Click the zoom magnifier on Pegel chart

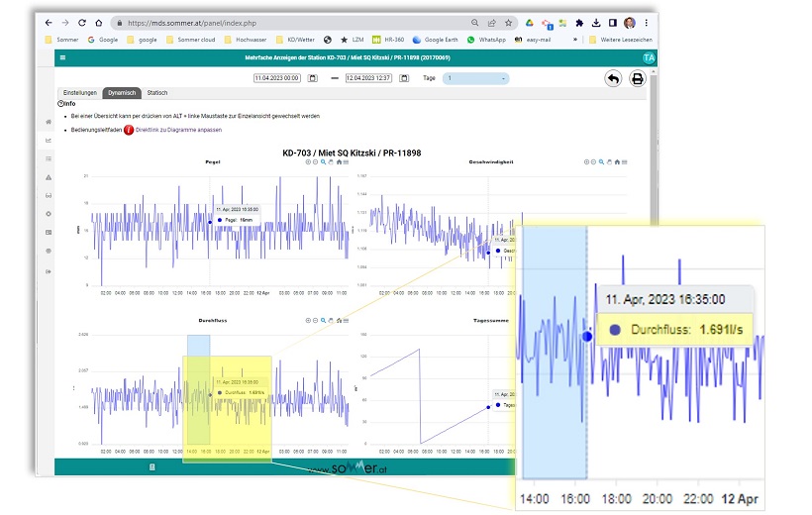click(x=323, y=161)
